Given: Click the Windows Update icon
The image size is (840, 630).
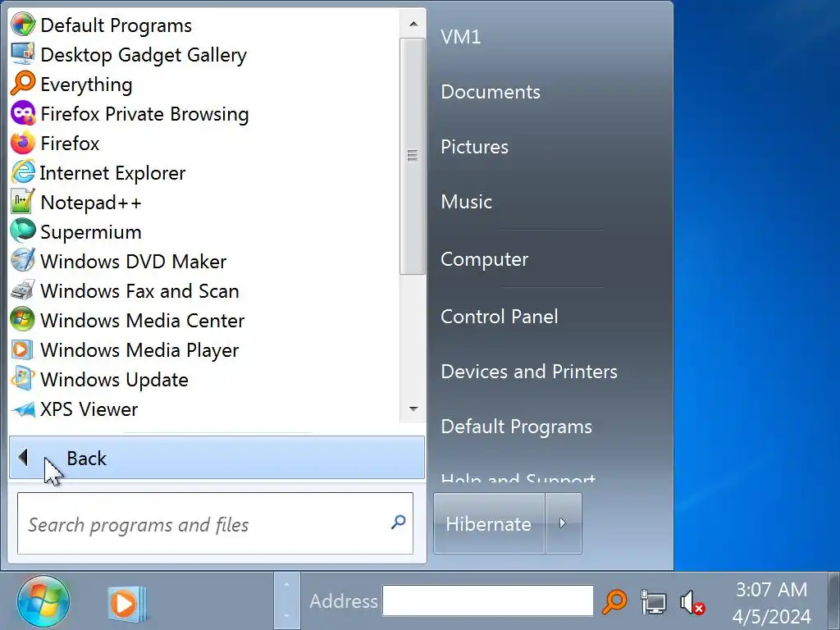Looking at the screenshot, I should (x=23, y=379).
